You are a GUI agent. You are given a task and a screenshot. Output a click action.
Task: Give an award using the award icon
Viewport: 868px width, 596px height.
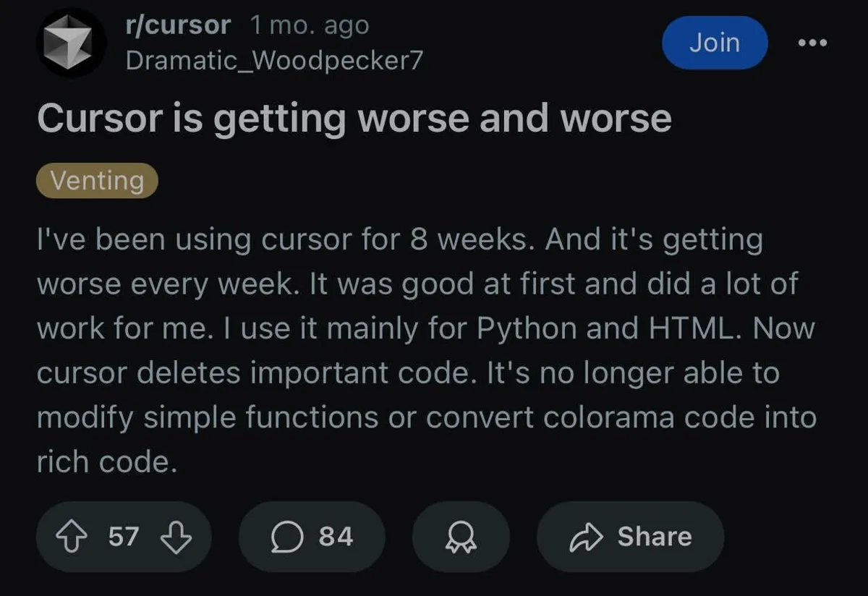click(x=461, y=537)
